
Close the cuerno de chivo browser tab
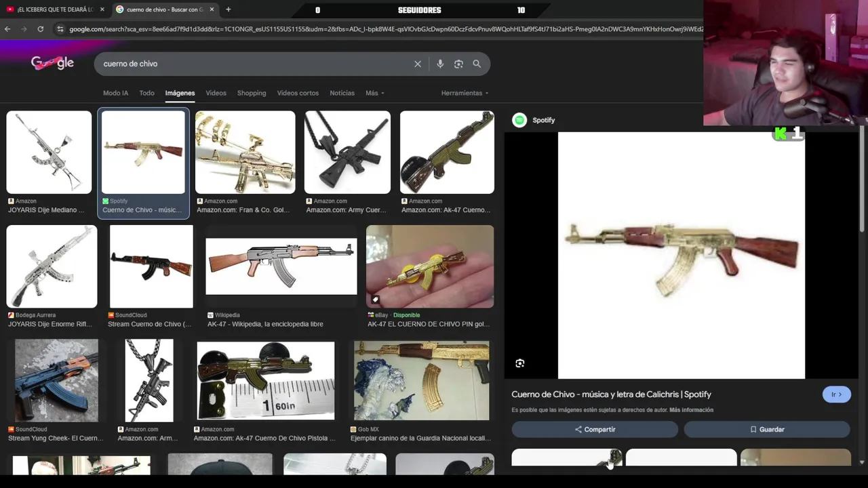click(212, 9)
